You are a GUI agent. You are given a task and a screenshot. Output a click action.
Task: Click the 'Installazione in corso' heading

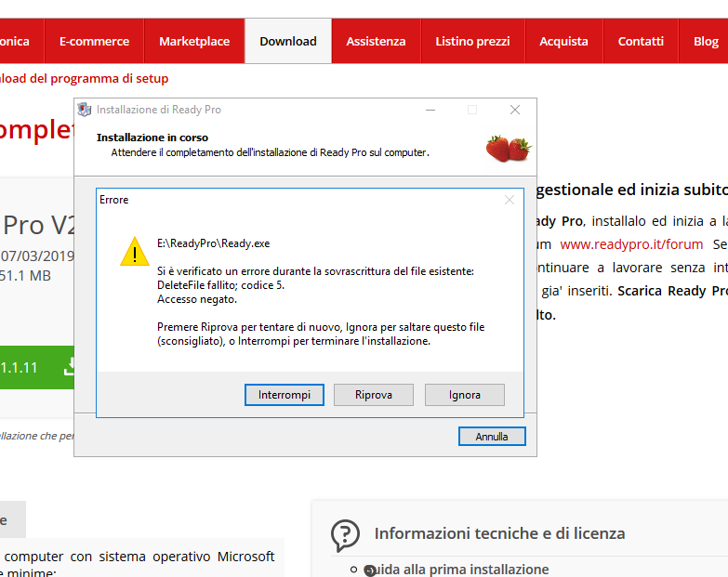pos(152,138)
